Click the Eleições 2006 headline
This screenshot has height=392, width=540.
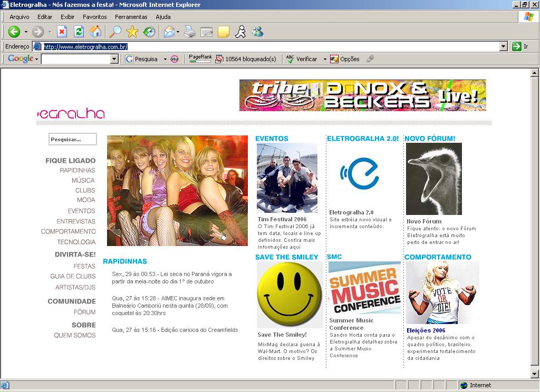[426, 330]
